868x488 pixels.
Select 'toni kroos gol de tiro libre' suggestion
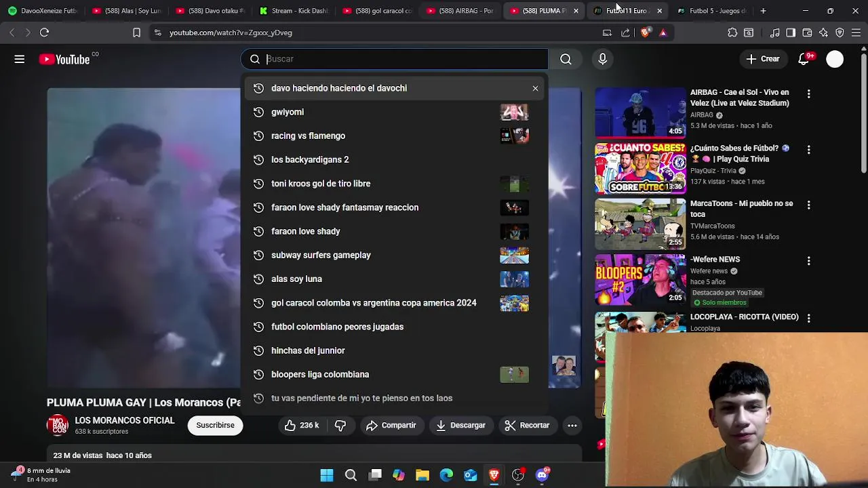[x=396, y=184]
